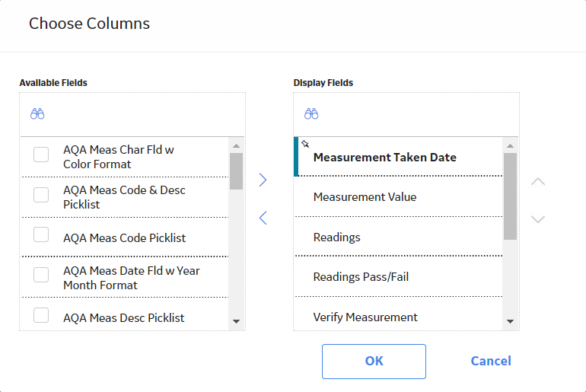Select the Readings display field
The height and width of the screenshot is (392, 586).
tap(398, 237)
